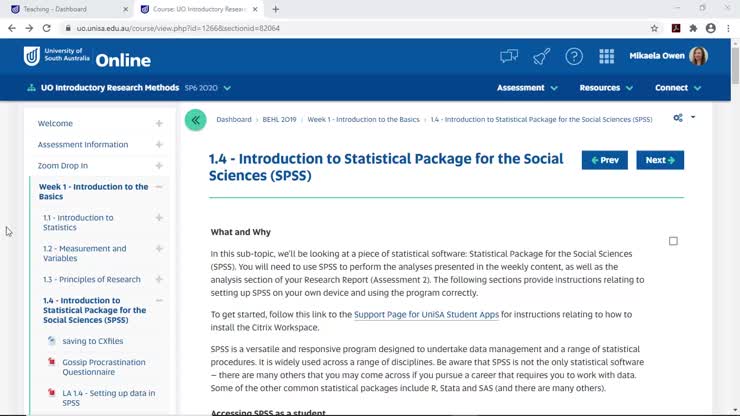Open 1.3 Principles of Research in sidebar

click(92, 279)
